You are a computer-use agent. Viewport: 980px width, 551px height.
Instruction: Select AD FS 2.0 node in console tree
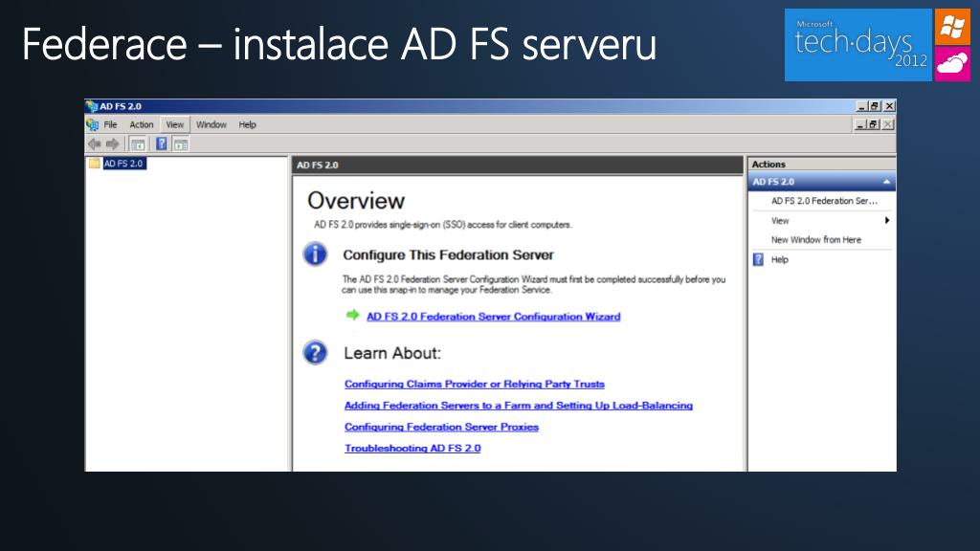click(123, 163)
